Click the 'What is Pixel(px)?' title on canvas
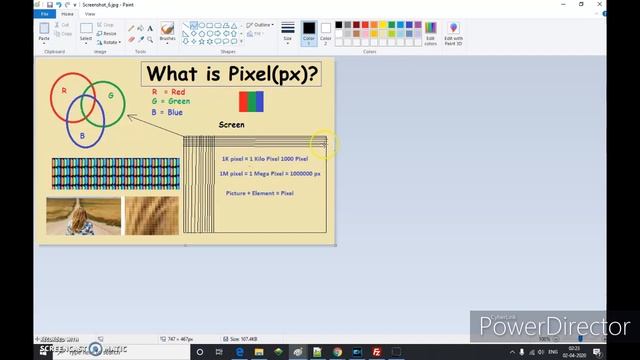 tap(231, 74)
